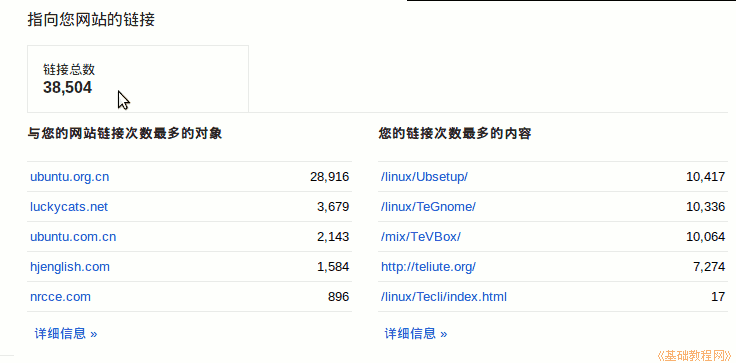Select the count 17 for /linux/Tecli/index.html

click(x=718, y=297)
